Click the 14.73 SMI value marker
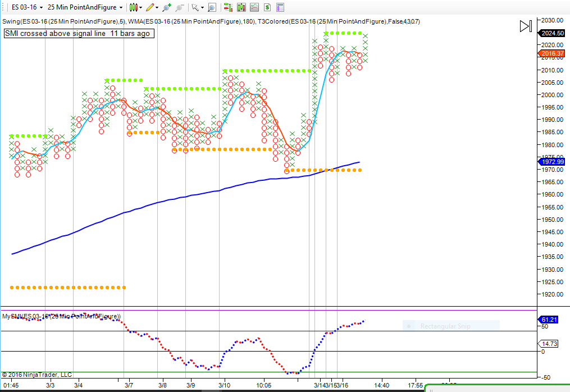Image resolution: width=570 pixels, height=392 pixels. coord(548,344)
